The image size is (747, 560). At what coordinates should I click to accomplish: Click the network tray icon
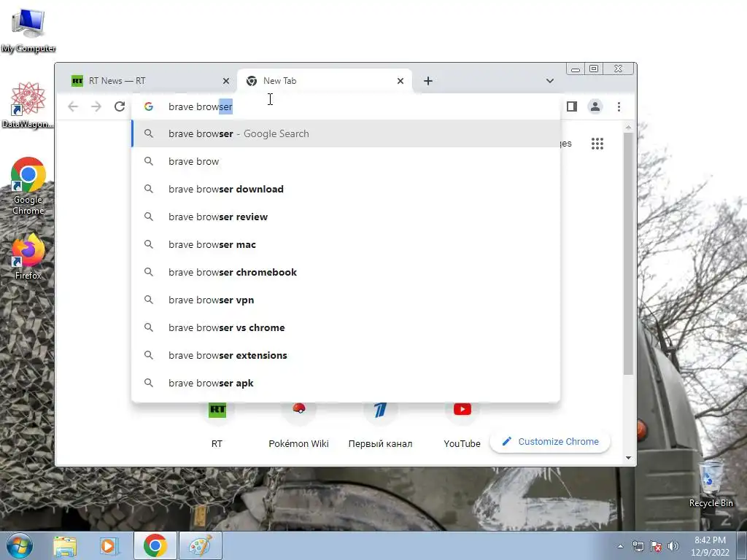(638, 546)
